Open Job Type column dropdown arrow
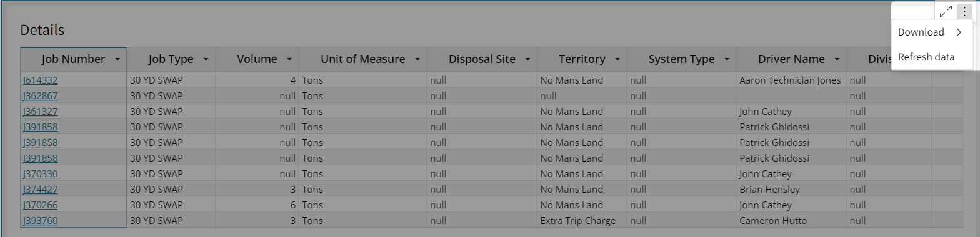The width and height of the screenshot is (980, 237). (205, 60)
